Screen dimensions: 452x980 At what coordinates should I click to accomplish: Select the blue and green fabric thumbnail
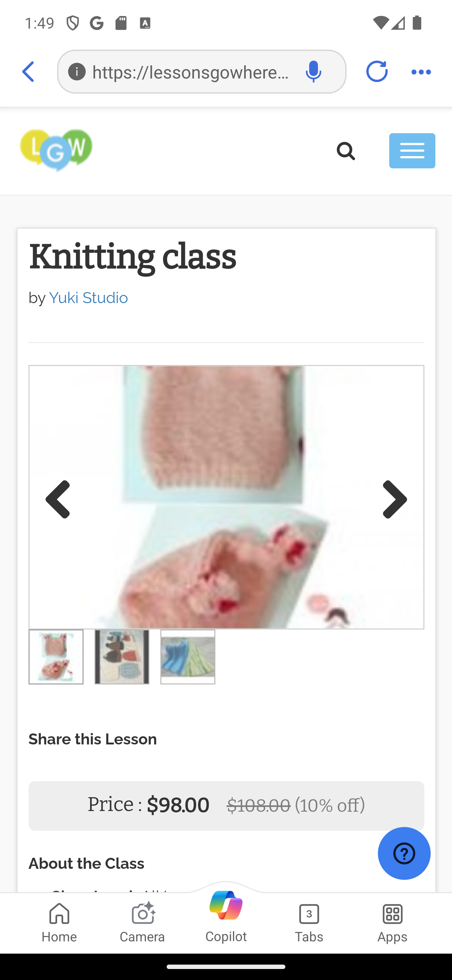188,656
